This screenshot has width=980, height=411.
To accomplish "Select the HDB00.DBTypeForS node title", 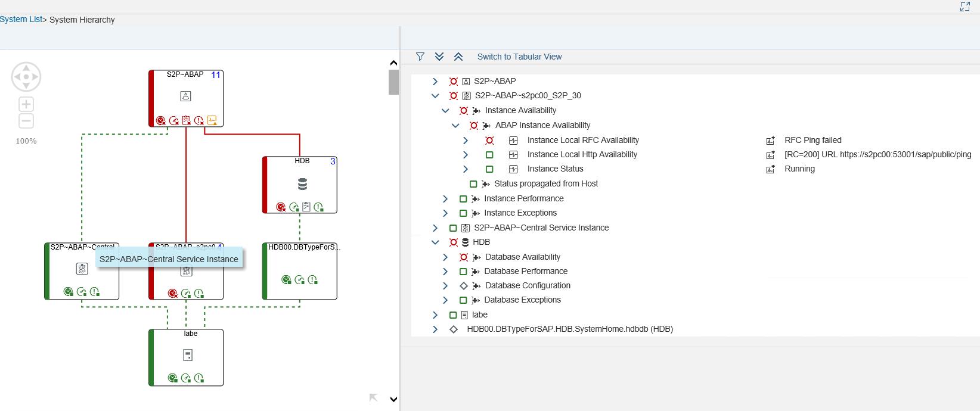I will click(x=304, y=247).
